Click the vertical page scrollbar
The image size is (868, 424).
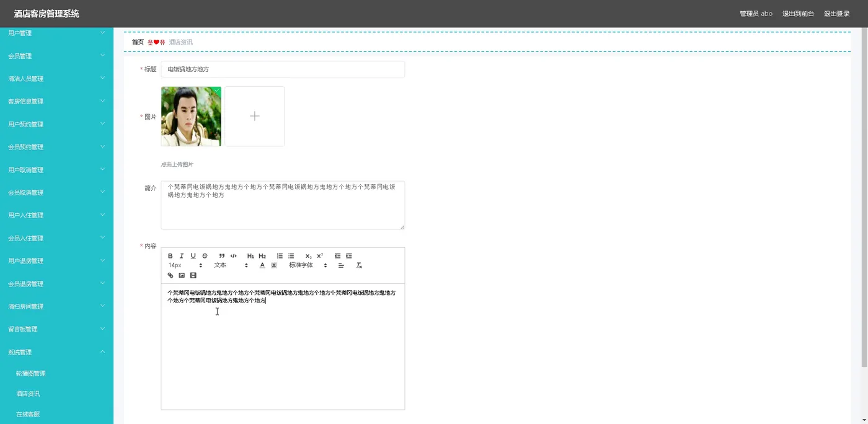(x=864, y=198)
